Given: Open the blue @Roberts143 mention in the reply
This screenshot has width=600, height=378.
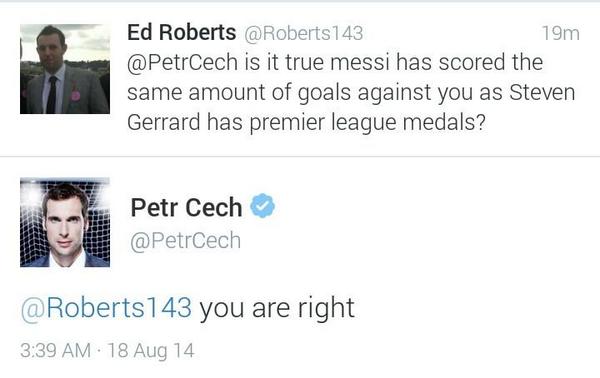Looking at the screenshot, I should click(x=106, y=308).
